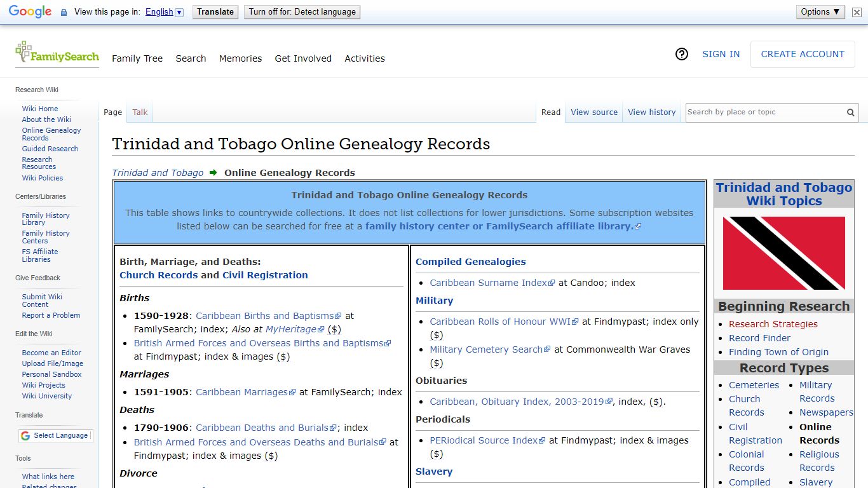Click the Trinidad and Tobago flag image
The image size is (868, 488).
coord(783,253)
